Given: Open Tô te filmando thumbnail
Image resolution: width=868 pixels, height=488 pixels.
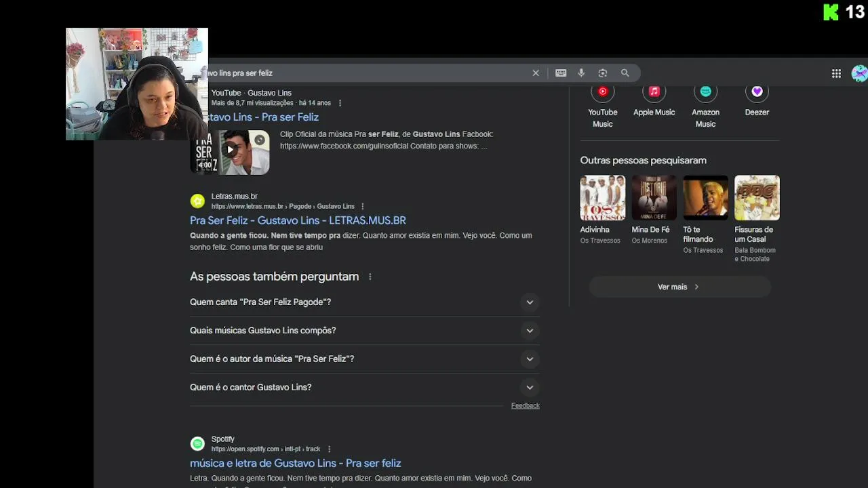Looking at the screenshot, I should (705, 198).
